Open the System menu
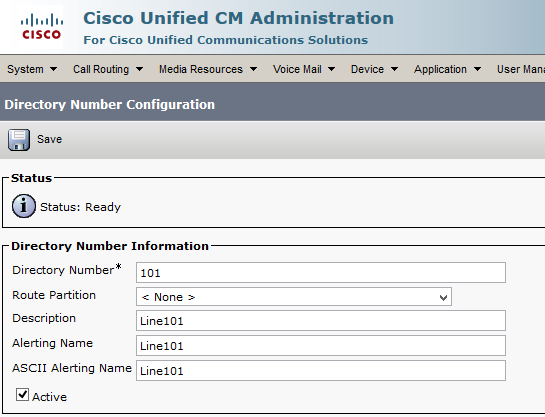This screenshot has height=417, width=545. pos(32,69)
